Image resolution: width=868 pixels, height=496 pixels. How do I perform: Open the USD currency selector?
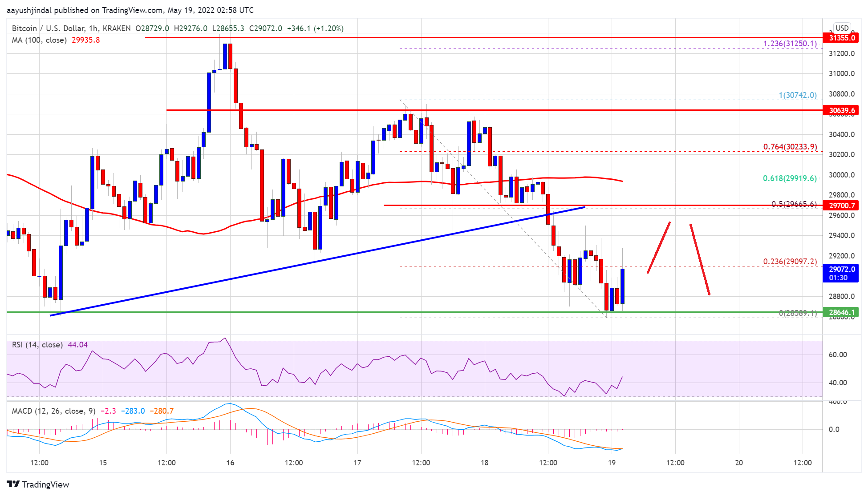click(x=842, y=28)
